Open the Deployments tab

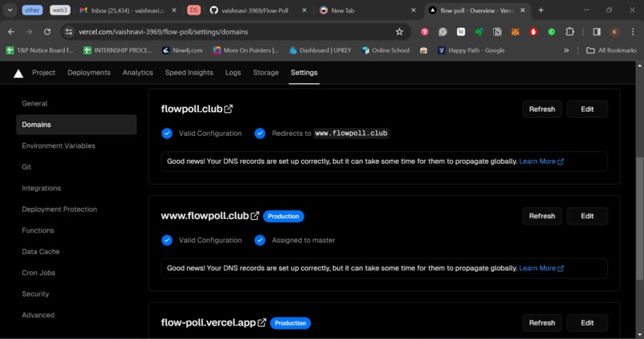click(x=89, y=72)
